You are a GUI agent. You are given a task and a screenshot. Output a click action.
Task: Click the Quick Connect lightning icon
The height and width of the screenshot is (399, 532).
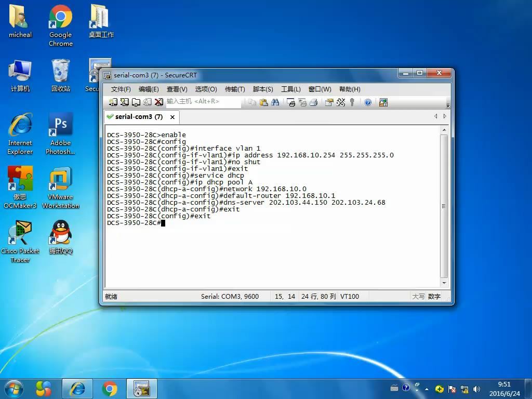tap(125, 102)
